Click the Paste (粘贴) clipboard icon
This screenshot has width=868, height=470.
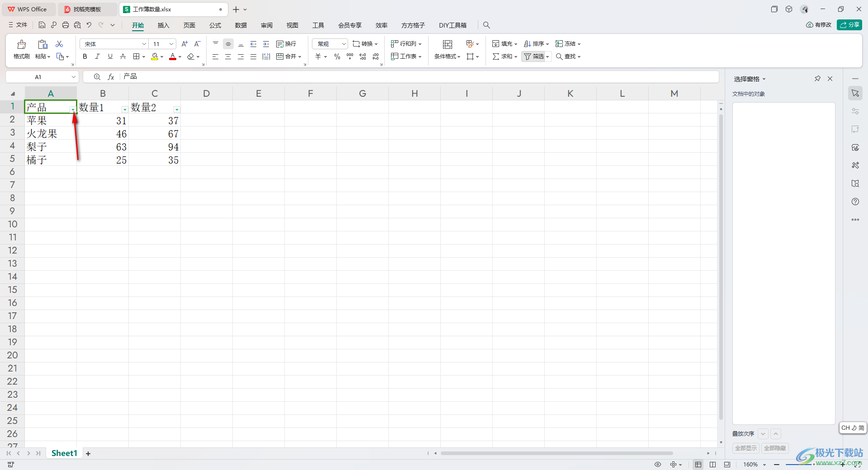pos(42,44)
